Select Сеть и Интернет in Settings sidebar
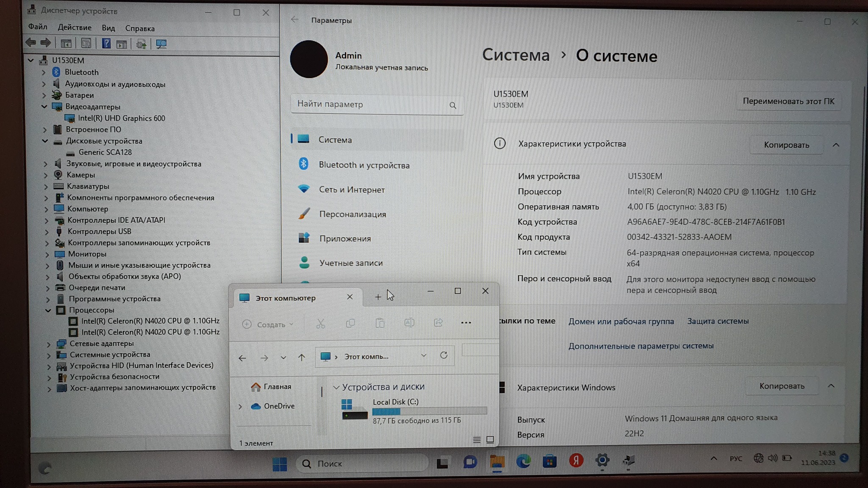Image resolution: width=868 pixels, height=488 pixels. (x=351, y=190)
